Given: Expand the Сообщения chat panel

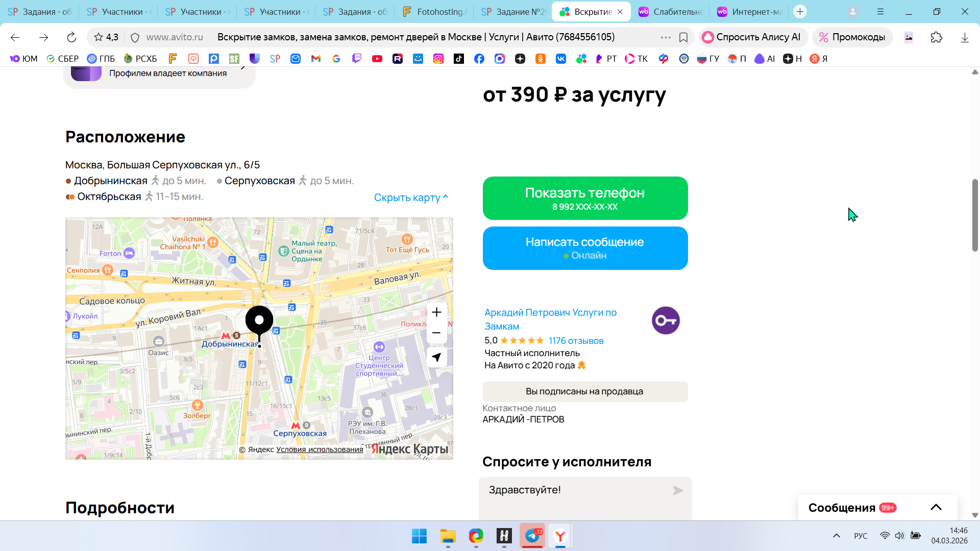Looking at the screenshot, I should [936, 507].
